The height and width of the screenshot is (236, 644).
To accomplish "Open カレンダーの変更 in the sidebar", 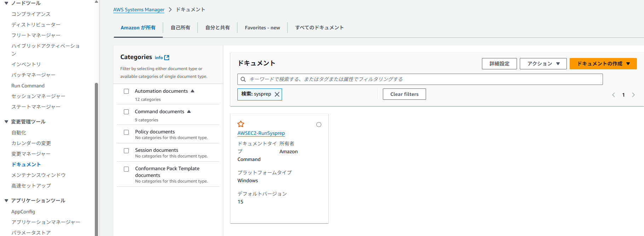I will 31,143.
